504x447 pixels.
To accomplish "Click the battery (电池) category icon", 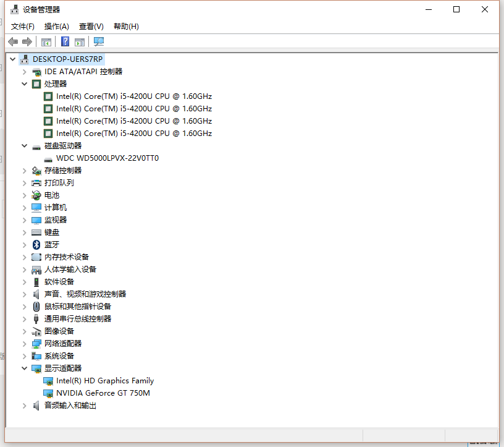I will (x=36, y=195).
